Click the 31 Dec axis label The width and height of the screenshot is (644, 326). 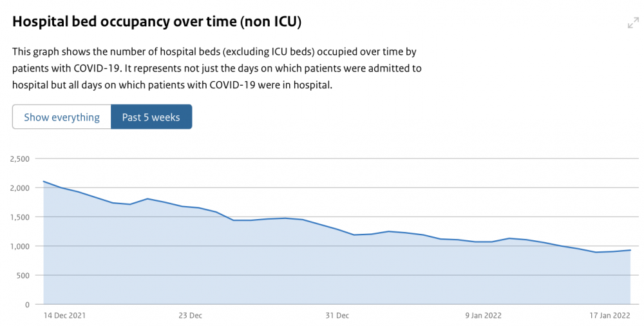tap(337, 315)
